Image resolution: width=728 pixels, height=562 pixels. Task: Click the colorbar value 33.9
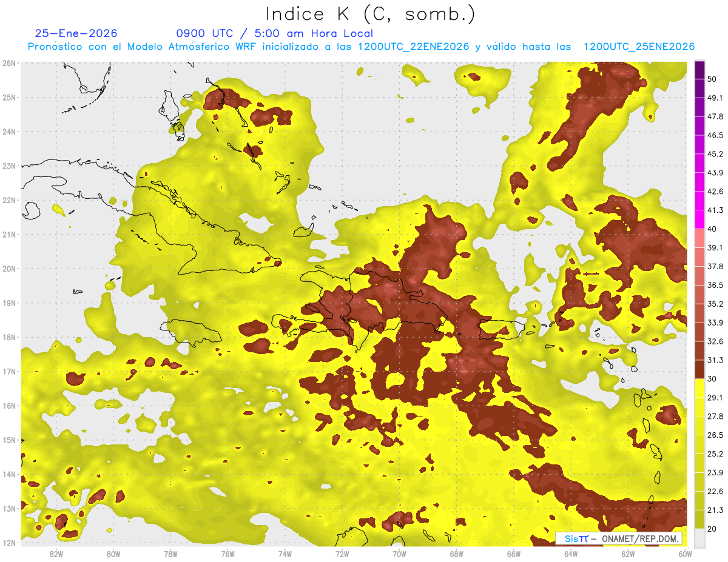[x=715, y=323]
